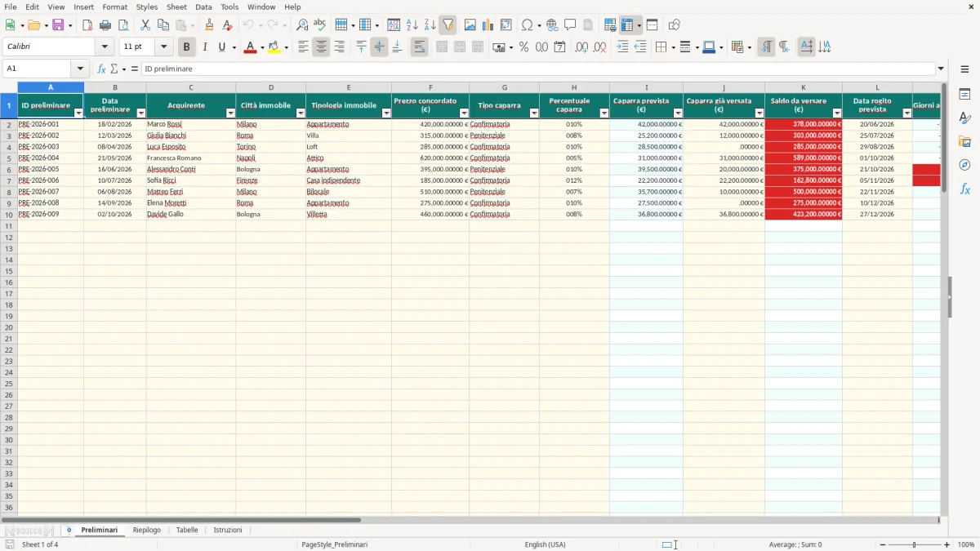Cut the selection with the scissors icon
The height and width of the screenshot is (551, 980).
(x=145, y=25)
